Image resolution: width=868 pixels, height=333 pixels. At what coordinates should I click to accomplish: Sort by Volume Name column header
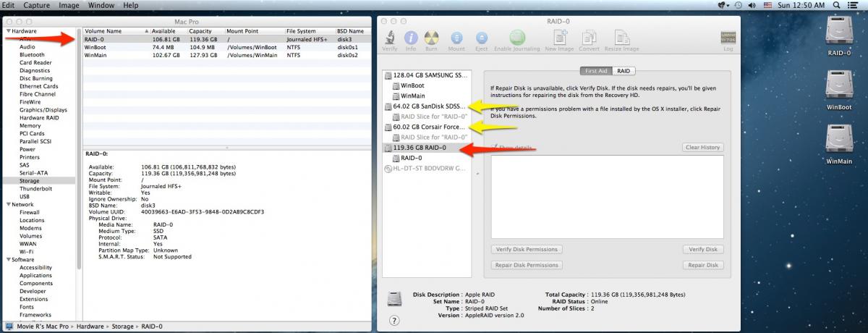pyautogui.click(x=116, y=31)
